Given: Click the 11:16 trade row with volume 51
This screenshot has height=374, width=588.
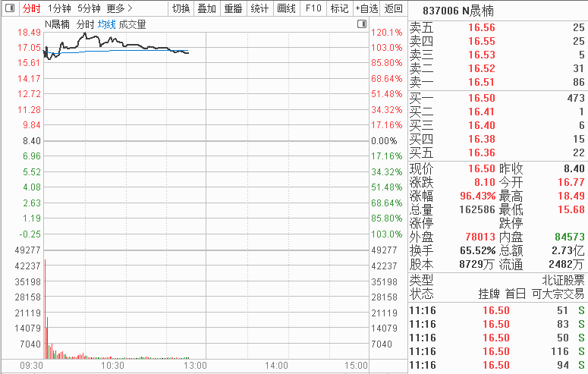Looking at the screenshot, I should click(497, 310).
